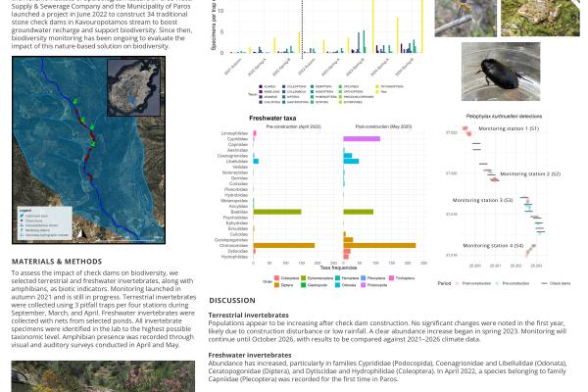Click the dotted vertical line in the top chart
Screen dimensions: 588x392
tap(302, 28)
